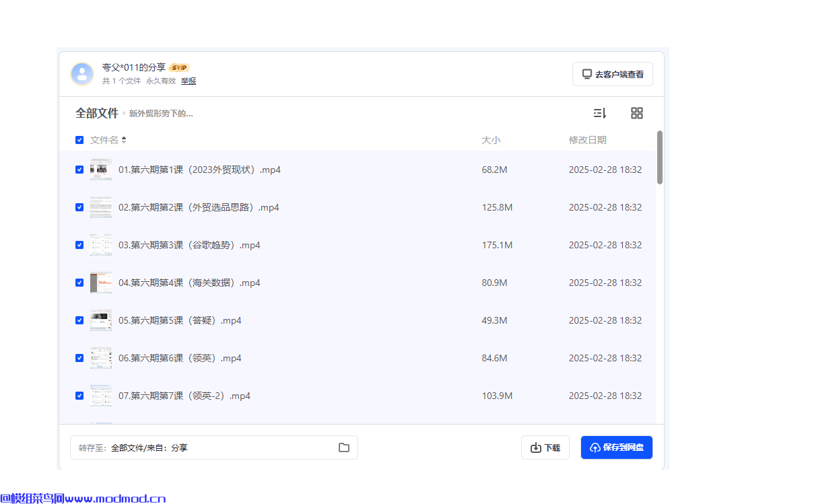This screenshot has width=839, height=504.
Task: Click the share title 夸父*011的分享
Action: 133,67
